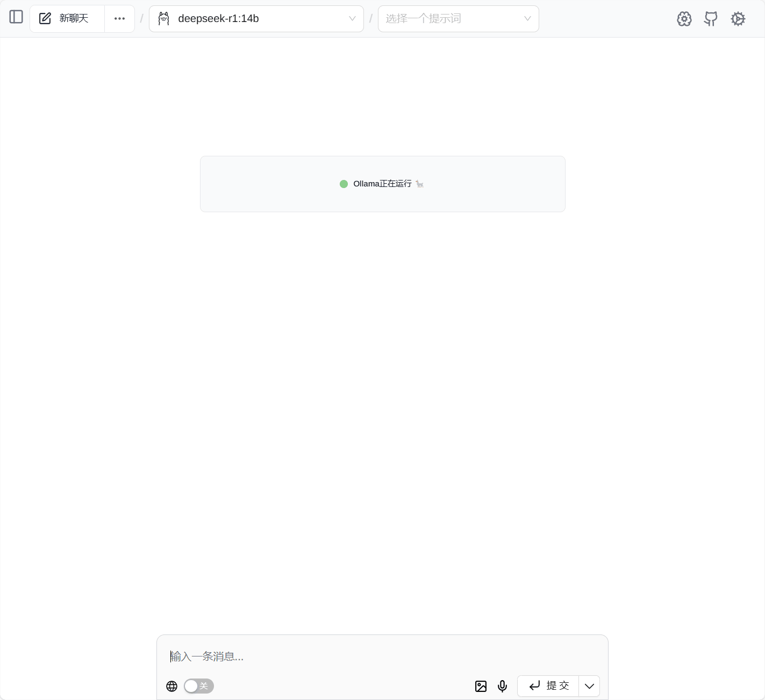Click the llama emoji beside Ollama status

coord(420,184)
